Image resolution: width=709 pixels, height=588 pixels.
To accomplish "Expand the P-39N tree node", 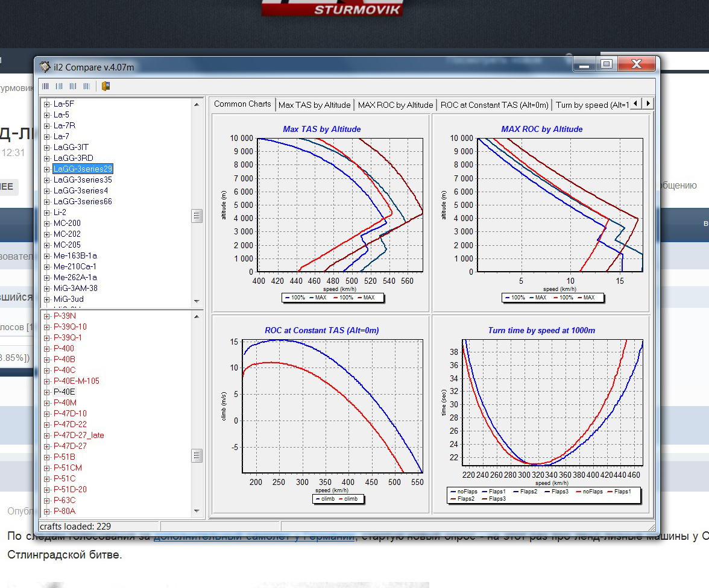I will (x=46, y=316).
